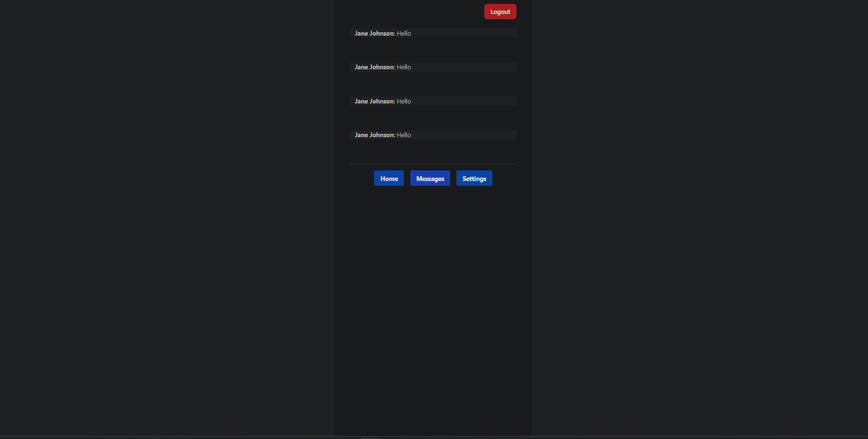Click the red Logout button
Screen dimensions: 868x439
[x=500, y=12]
